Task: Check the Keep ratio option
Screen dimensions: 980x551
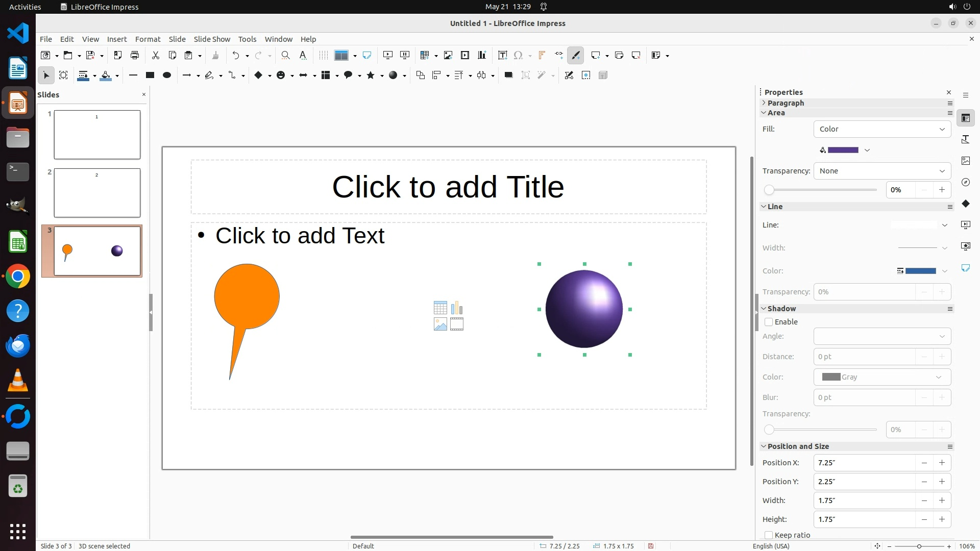Action: [x=769, y=535]
